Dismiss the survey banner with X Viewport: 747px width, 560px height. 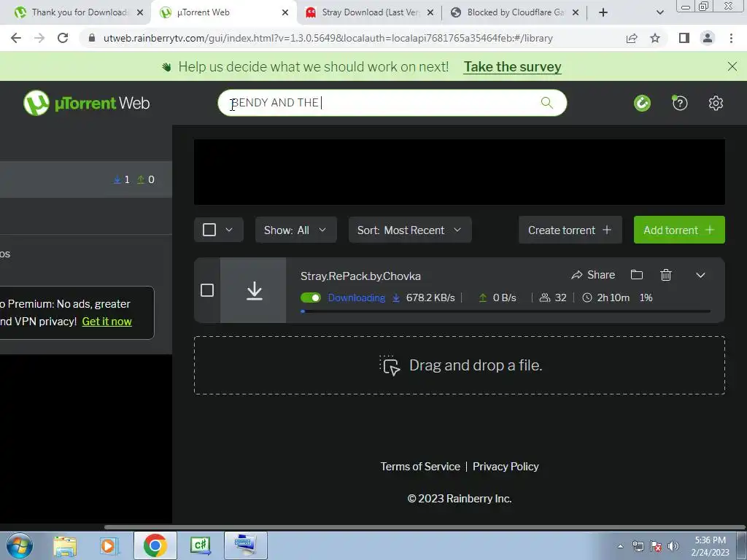[732, 66]
